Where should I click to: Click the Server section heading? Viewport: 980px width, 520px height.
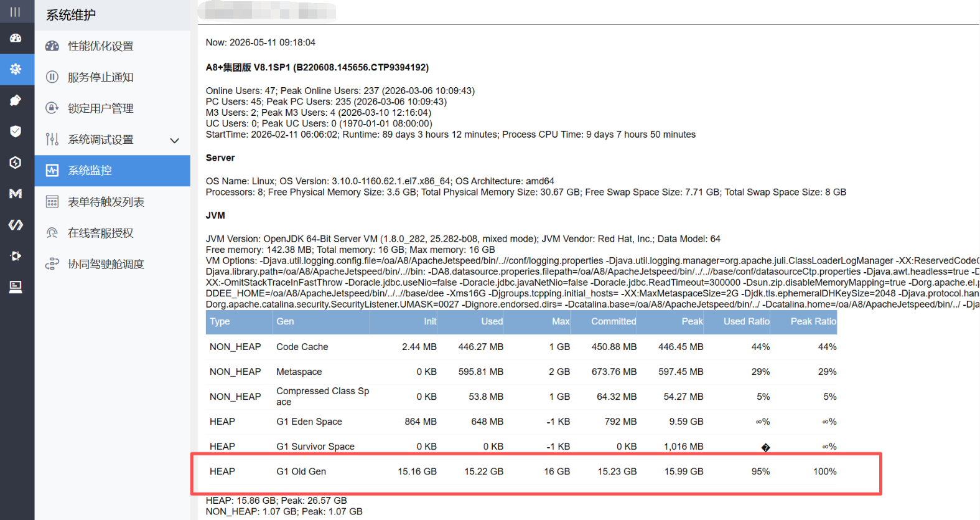(220, 158)
